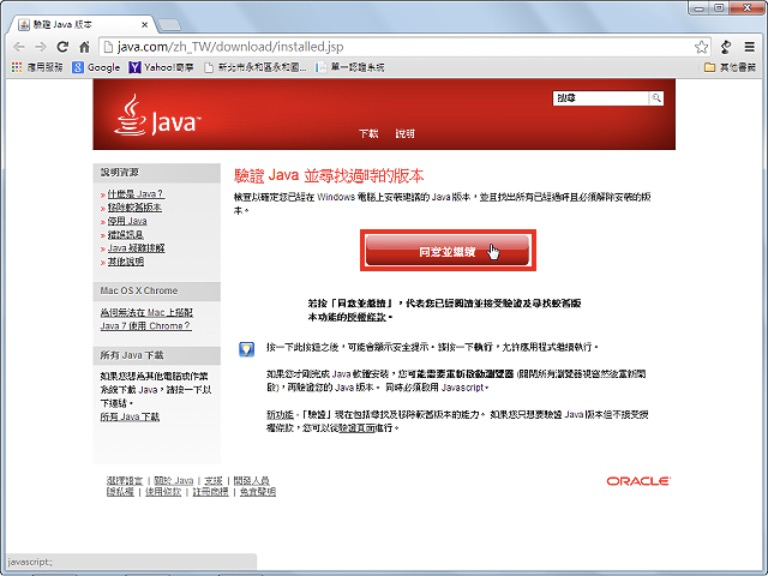This screenshot has width=768, height=578.
Task: Click the browser forward arrow
Action: tap(41, 47)
